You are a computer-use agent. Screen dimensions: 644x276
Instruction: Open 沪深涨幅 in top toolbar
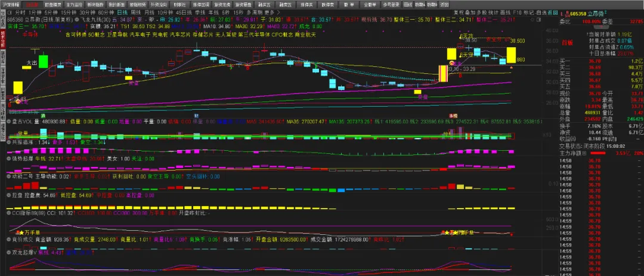coord(11,5)
